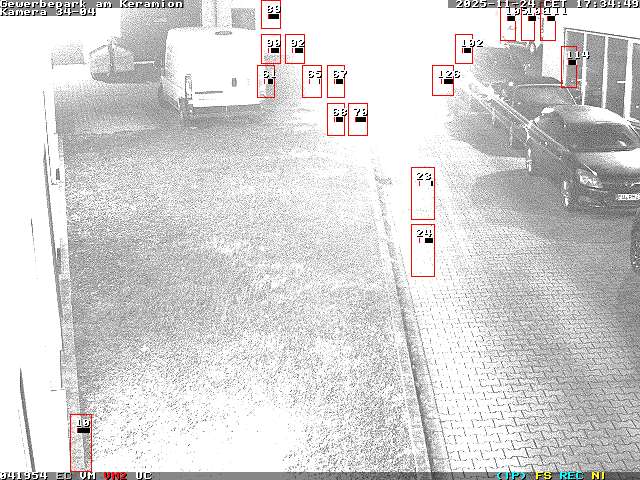
Task: Select detection box 65
Action: coord(312,81)
